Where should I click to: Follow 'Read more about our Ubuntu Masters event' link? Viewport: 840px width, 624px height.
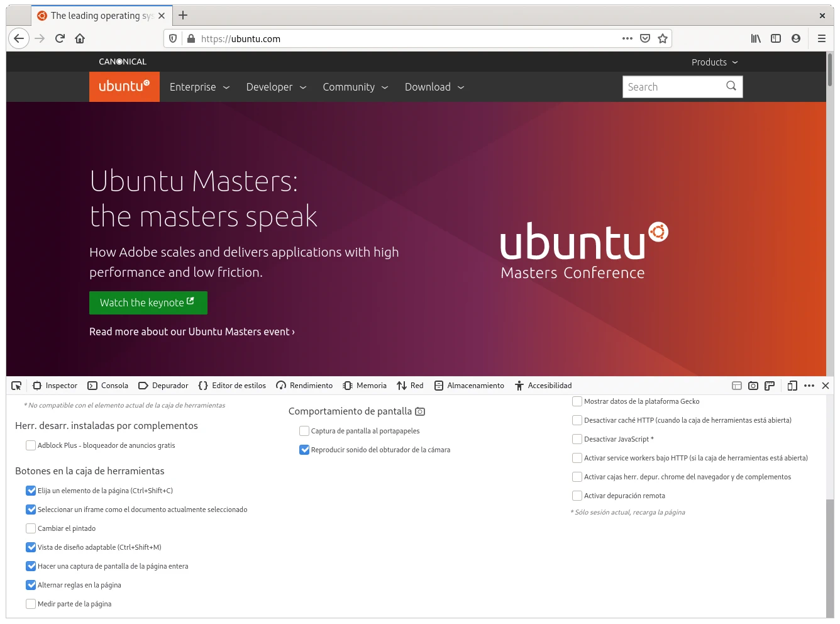click(x=192, y=331)
